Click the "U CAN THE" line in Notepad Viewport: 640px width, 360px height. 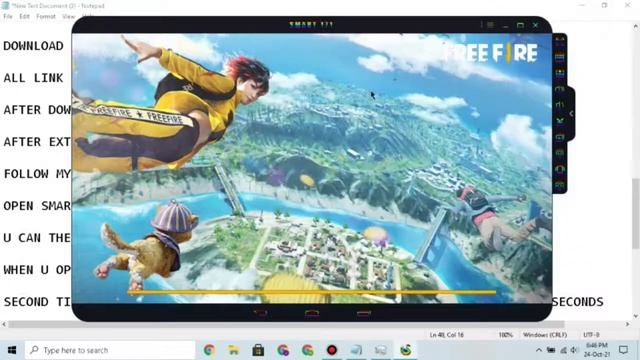click(37, 238)
